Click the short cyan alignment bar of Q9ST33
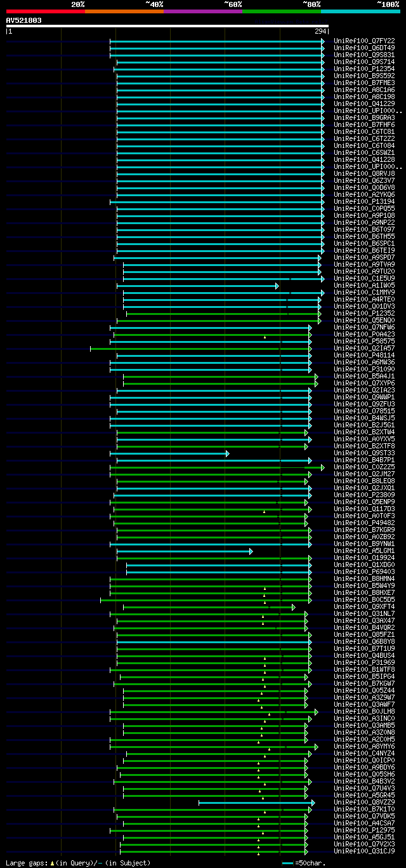Viewport: 406px width, 868px height. click(169, 453)
